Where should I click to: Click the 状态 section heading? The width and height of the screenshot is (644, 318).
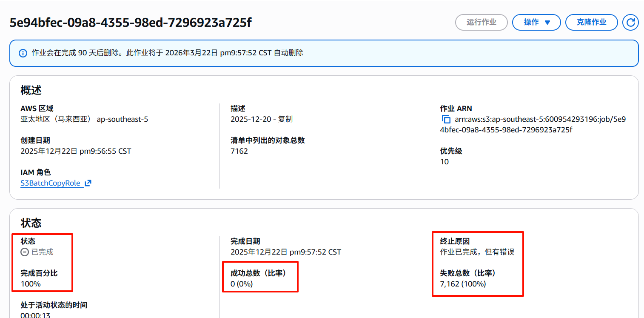(31, 223)
